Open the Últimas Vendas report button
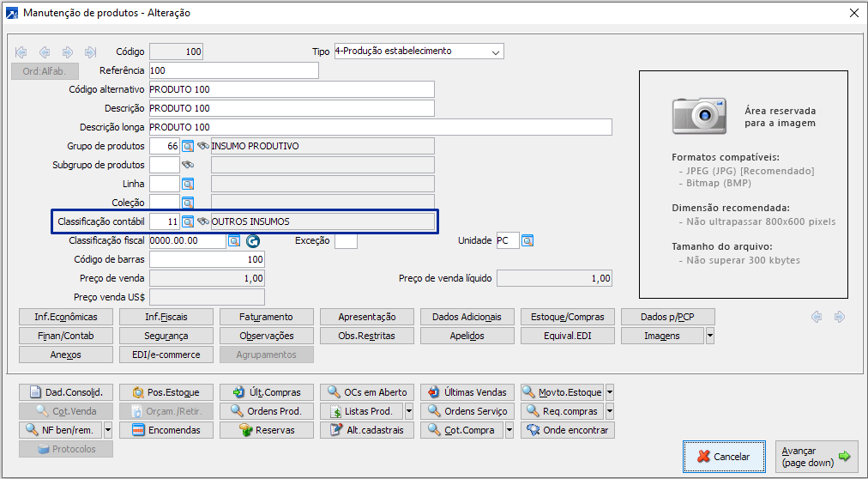This screenshot has height=479, width=868. [x=467, y=392]
